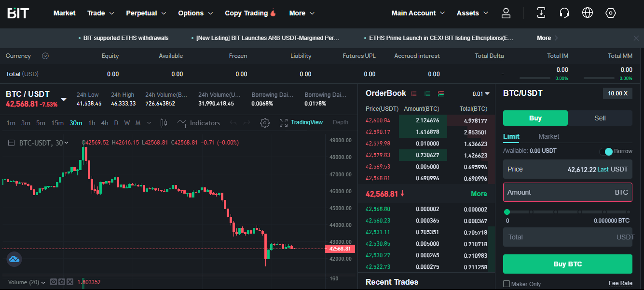Switch chart to Depth view
The height and width of the screenshot is (290, 644).
pyautogui.click(x=341, y=122)
